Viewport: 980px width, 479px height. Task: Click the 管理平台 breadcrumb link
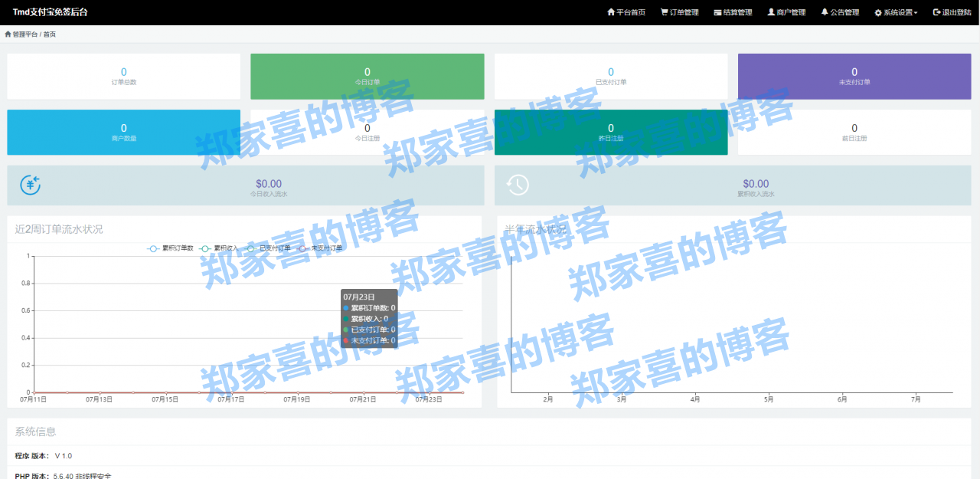pos(25,34)
